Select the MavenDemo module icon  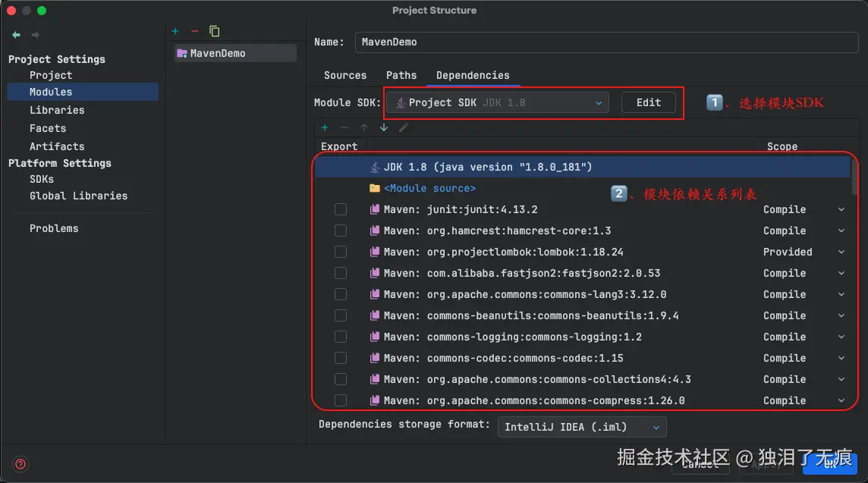pyautogui.click(x=181, y=53)
